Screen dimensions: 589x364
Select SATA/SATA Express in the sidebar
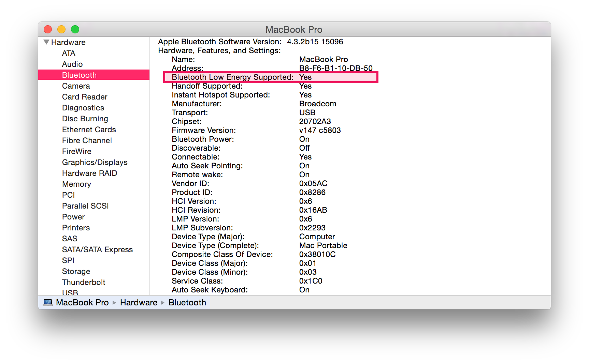pyautogui.click(x=97, y=249)
